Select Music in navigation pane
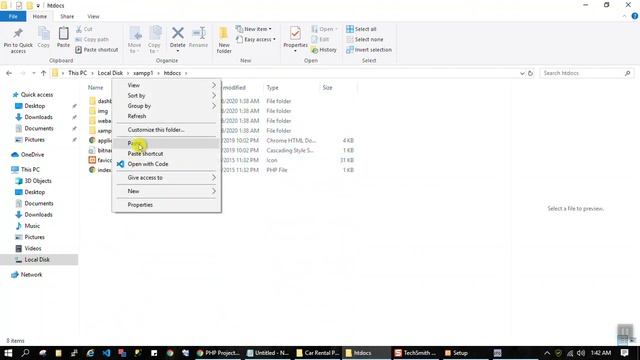The image size is (640, 360). tap(32, 226)
